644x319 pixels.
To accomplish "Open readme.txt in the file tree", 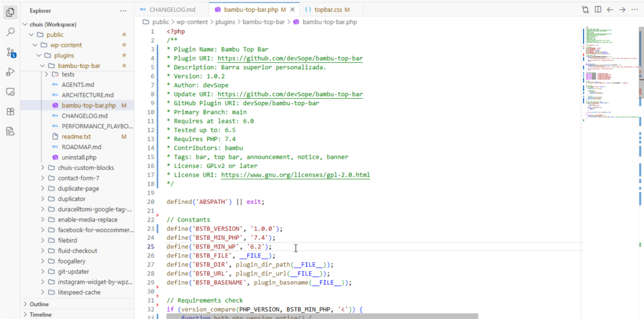I will pyautogui.click(x=77, y=137).
